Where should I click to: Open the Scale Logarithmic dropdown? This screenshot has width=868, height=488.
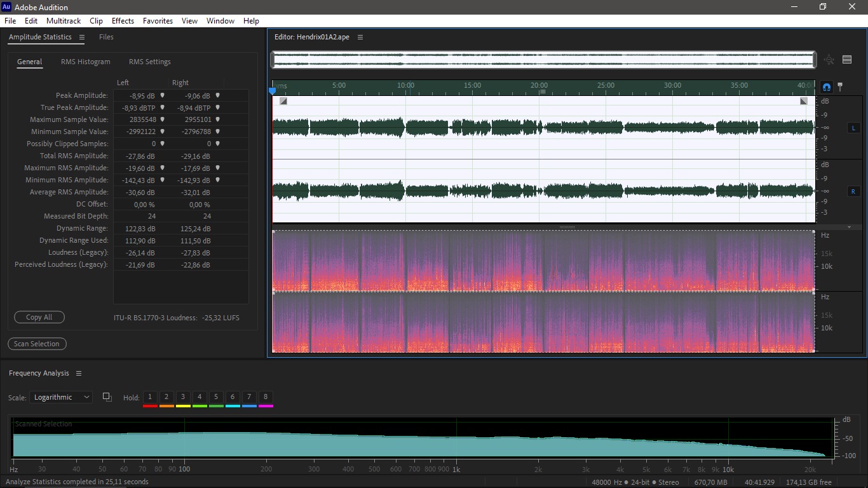61,397
